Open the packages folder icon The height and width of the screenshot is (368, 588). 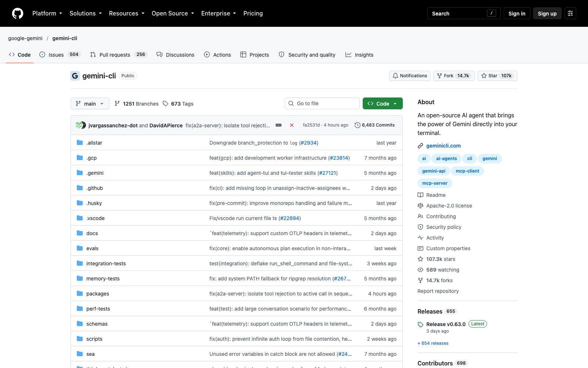pyautogui.click(x=80, y=293)
